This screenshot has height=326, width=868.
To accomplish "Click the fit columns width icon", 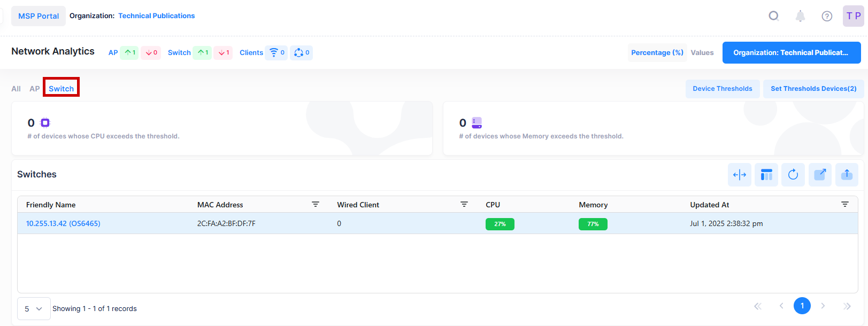I will (740, 175).
